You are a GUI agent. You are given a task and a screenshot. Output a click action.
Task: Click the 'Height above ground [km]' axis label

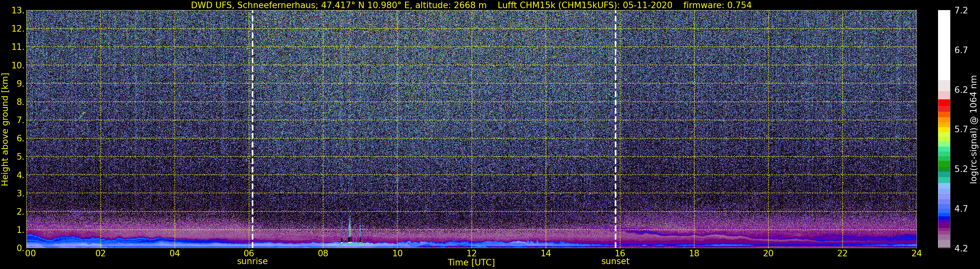click(x=5, y=129)
